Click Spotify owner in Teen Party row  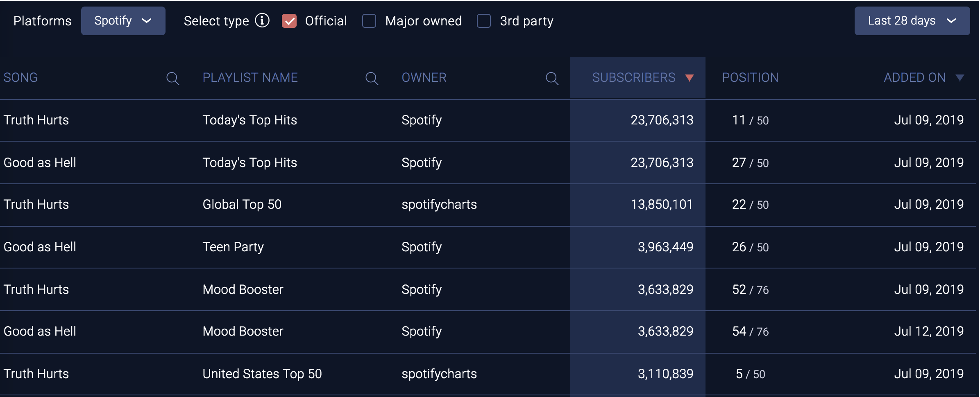click(422, 247)
